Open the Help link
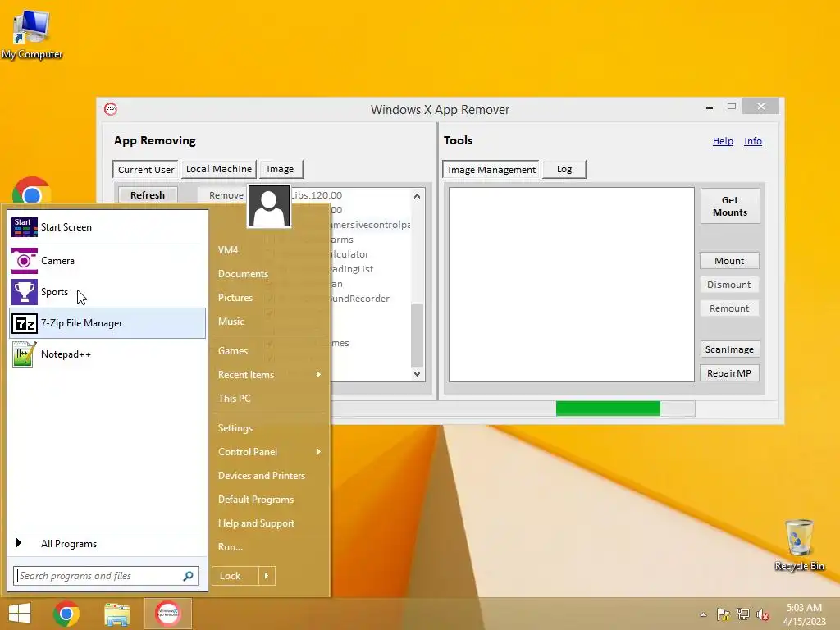The image size is (840, 630). point(723,141)
